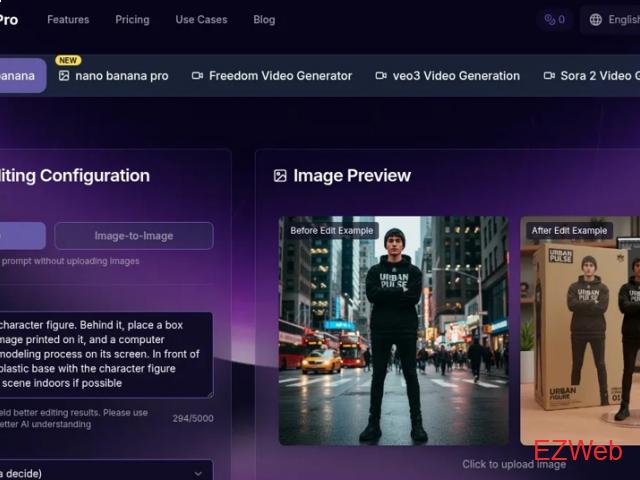Click the video icon beside Sora 2 Video
This screenshot has height=480, width=640.
click(x=549, y=76)
